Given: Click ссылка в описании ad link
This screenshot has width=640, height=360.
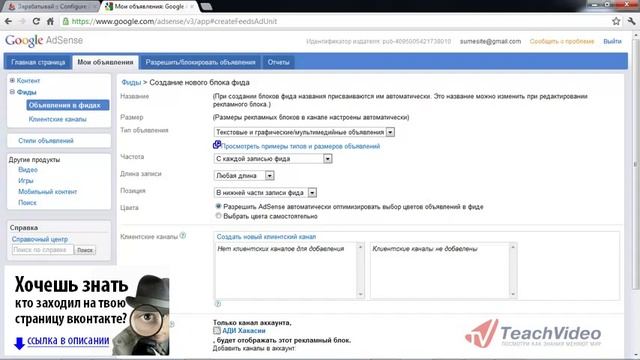Looking at the screenshot, I should click(x=68, y=341).
